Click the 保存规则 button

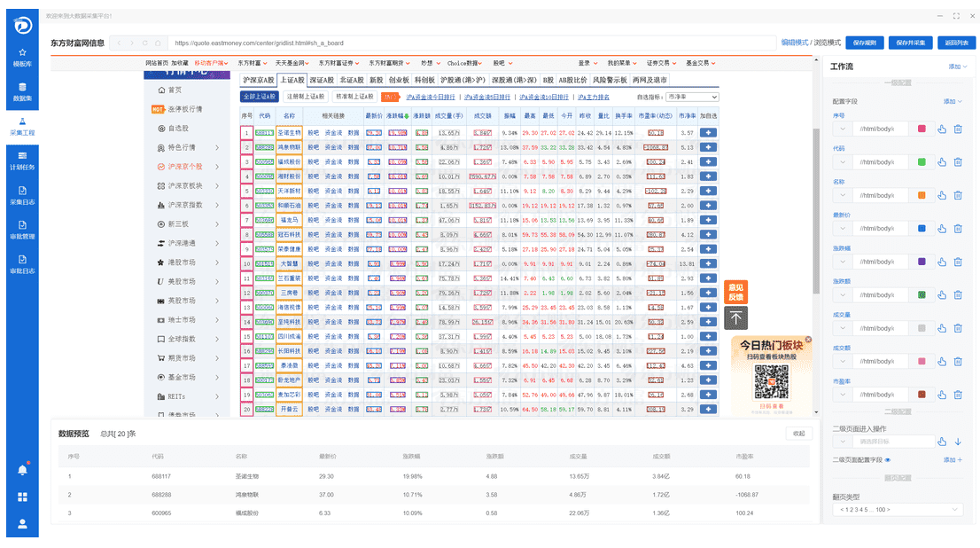[865, 43]
